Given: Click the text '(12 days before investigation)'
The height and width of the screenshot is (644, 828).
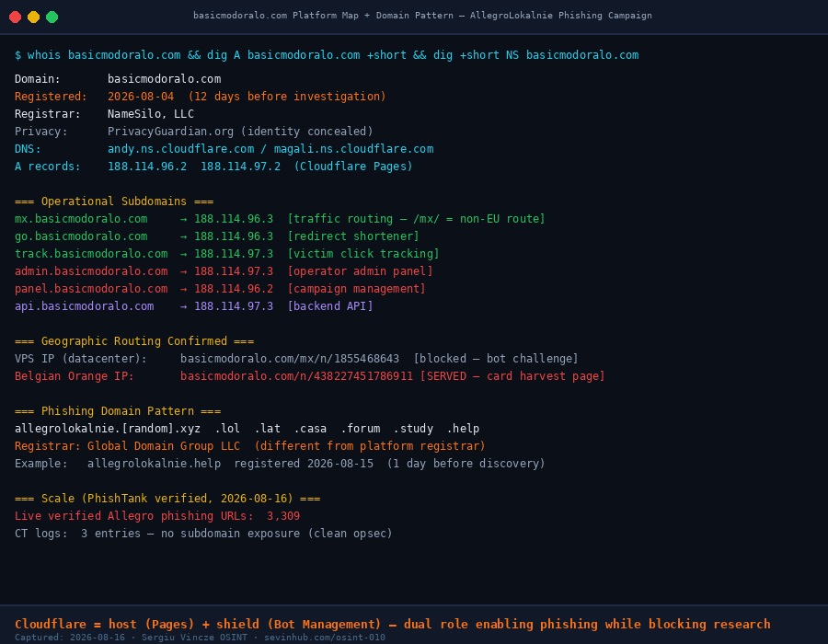Looking at the screenshot, I should [x=287, y=96].
